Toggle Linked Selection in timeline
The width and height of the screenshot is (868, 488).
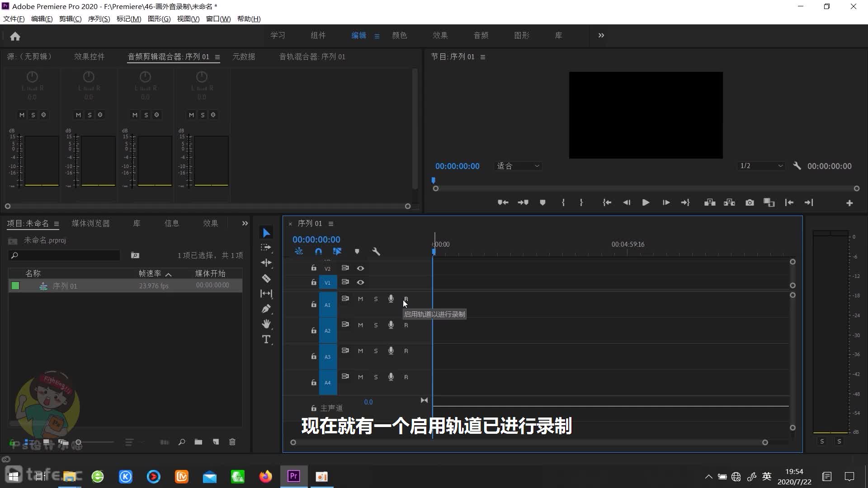(x=337, y=252)
